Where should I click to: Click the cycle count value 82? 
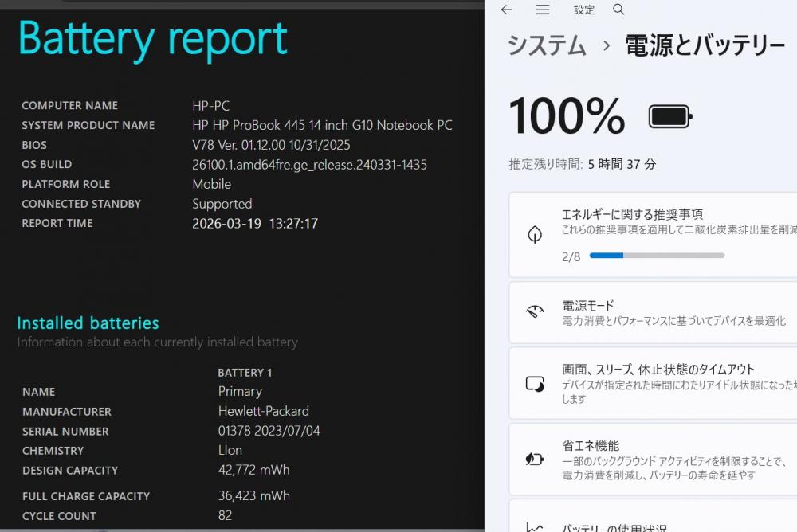click(x=225, y=515)
